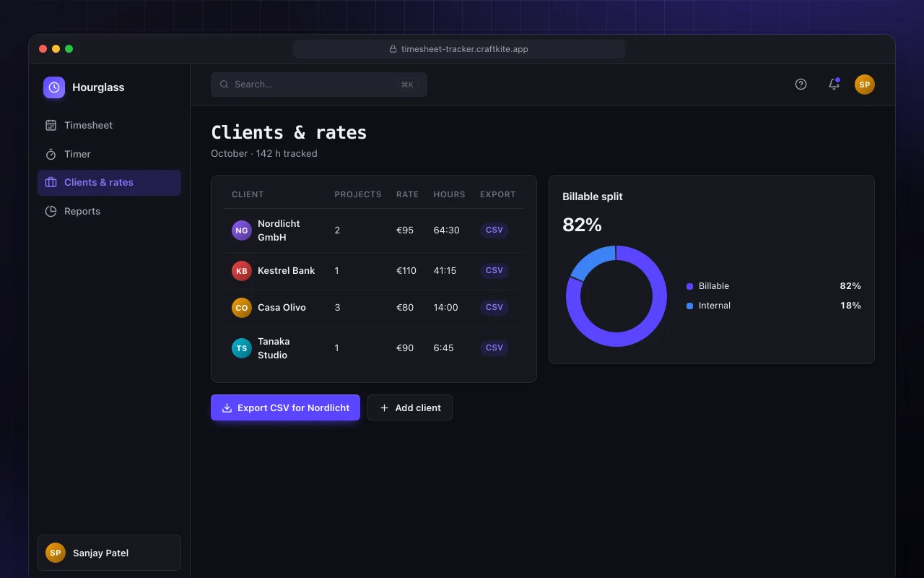The width and height of the screenshot is (924, 578).
Task: Click the 41:15 hours value
Action: pos(445,271)
